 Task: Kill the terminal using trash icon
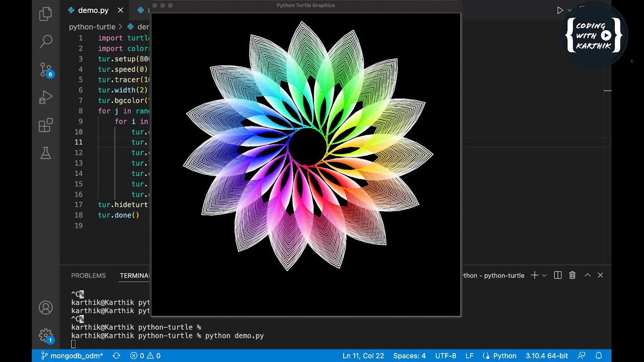click(572, 275)
